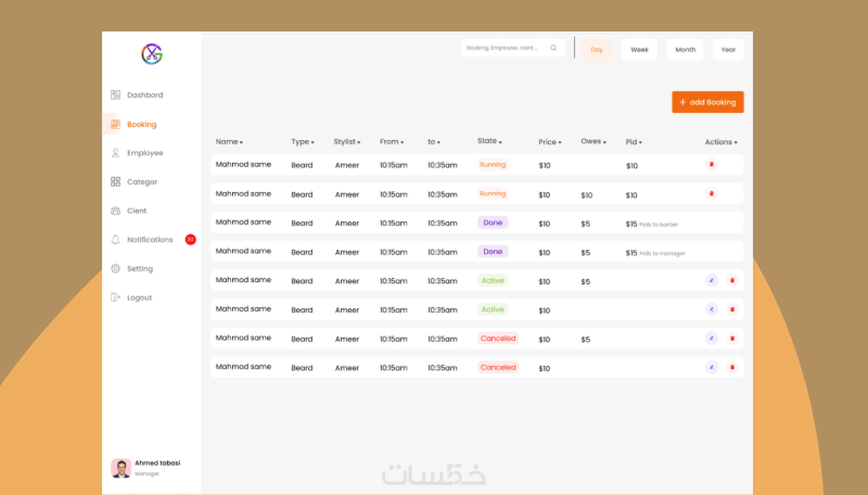Select the Month view tab
Viewport: 868px width, 495px height.
(x=685, y=49)
